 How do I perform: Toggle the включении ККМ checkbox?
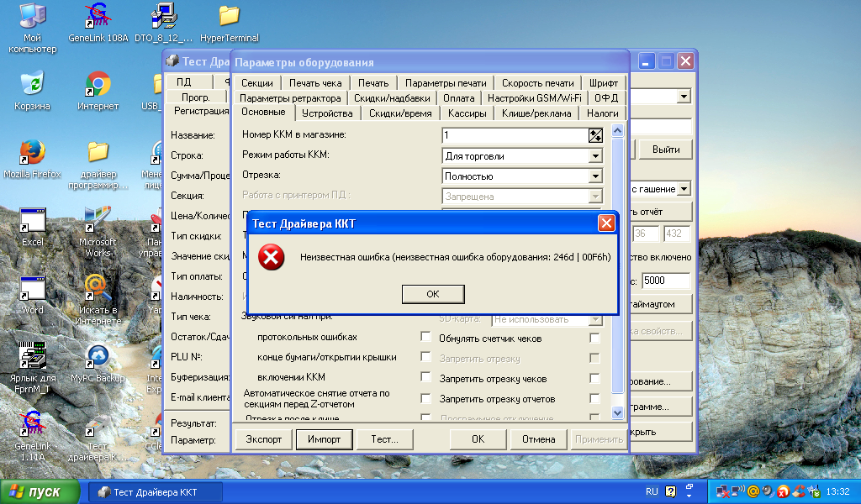coord(425,377)
